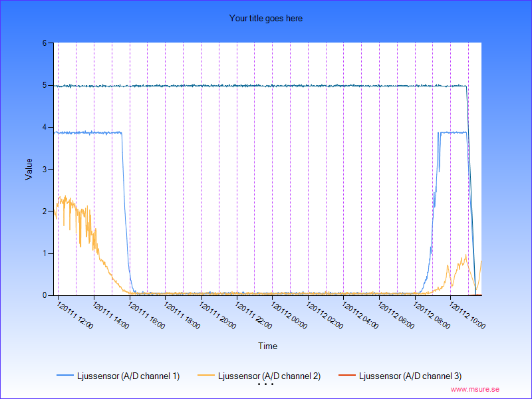Select the 'Value' y-axis title
The height and width of the screenshot is (399, 532).
point(29,169)
